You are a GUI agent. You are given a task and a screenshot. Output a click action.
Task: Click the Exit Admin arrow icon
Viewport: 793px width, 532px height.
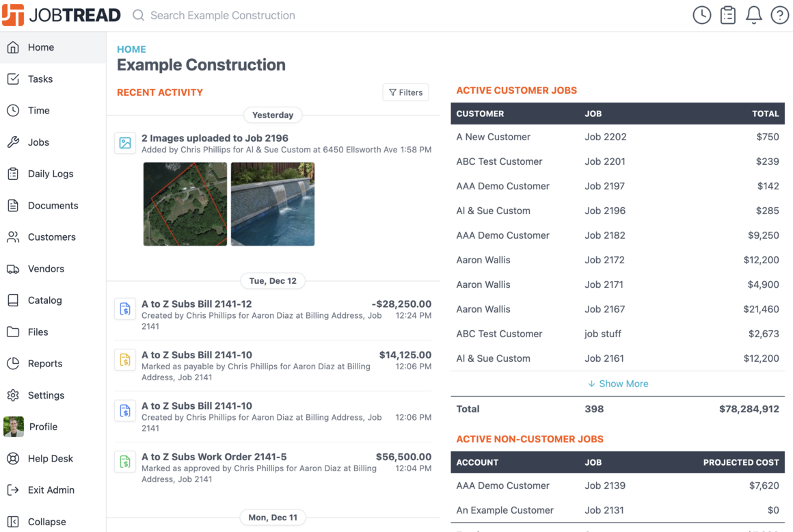point(13,490)
